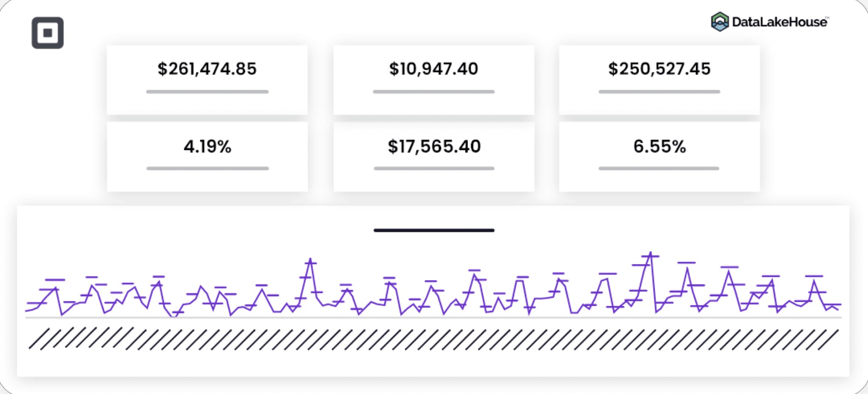Click the gray label bar under $17,565.40

[434, 168]
